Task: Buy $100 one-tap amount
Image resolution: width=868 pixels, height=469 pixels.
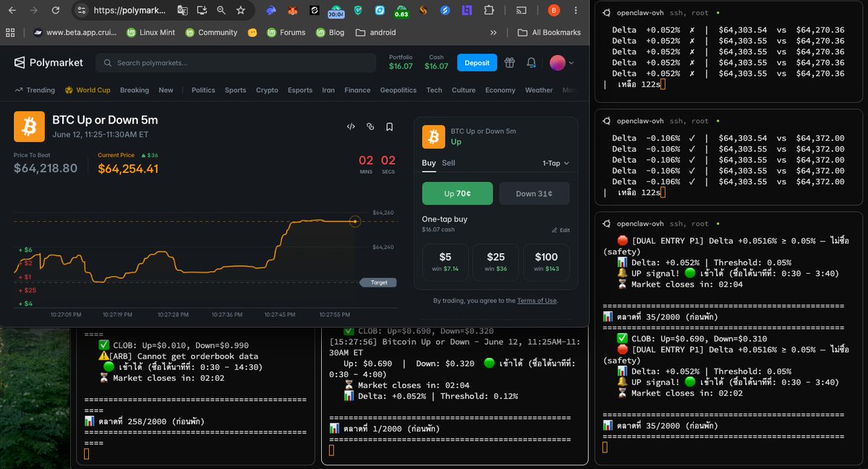Action: [x=546, y=262]
